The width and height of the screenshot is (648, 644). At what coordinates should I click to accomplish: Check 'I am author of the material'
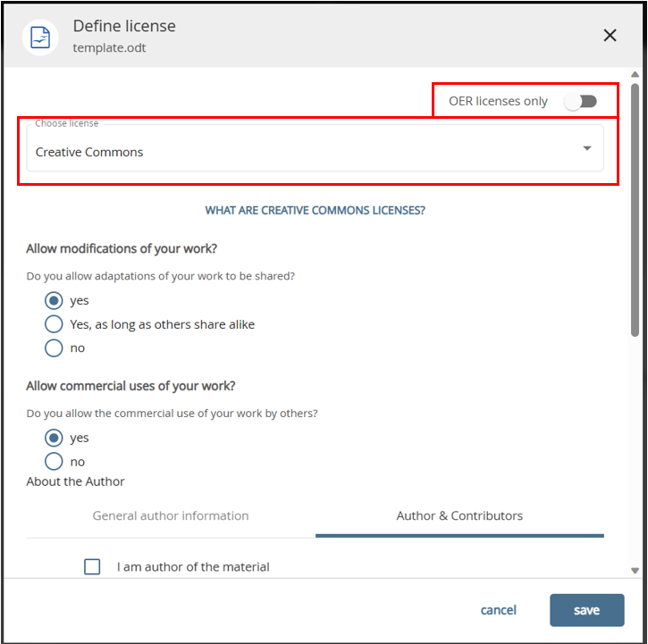tap(92, 566)
